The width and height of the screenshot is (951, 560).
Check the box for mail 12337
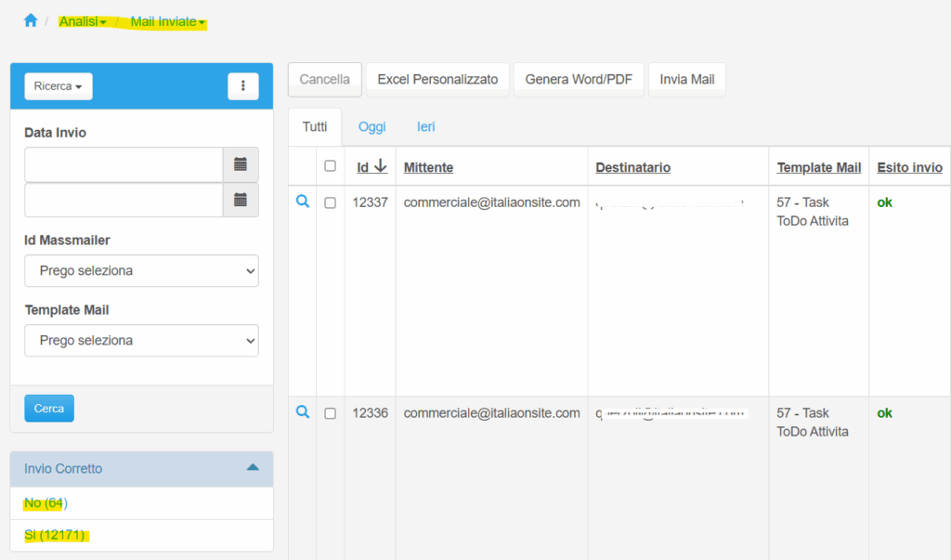(330, 203)
